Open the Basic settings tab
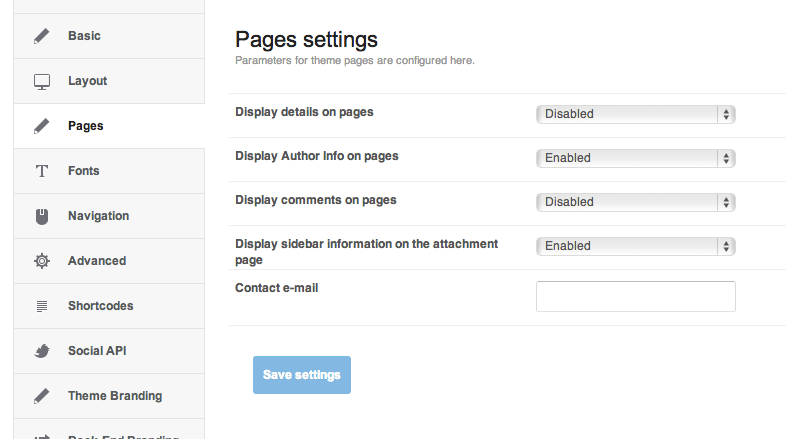 pyautogui.click(x=109, y=36)
